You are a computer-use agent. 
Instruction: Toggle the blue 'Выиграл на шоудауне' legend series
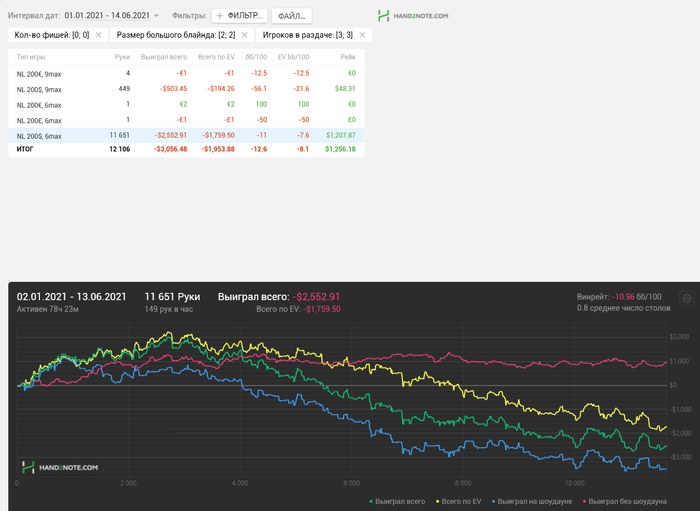[532, 502]
